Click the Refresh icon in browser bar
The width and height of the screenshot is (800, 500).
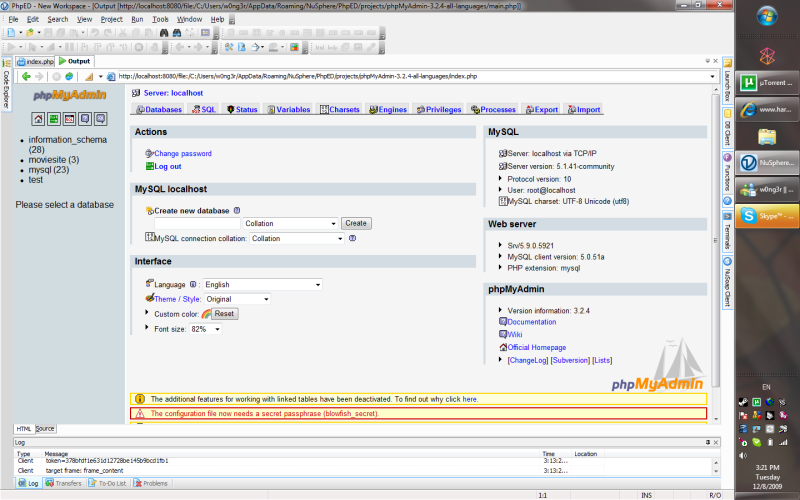coord(69,77)
